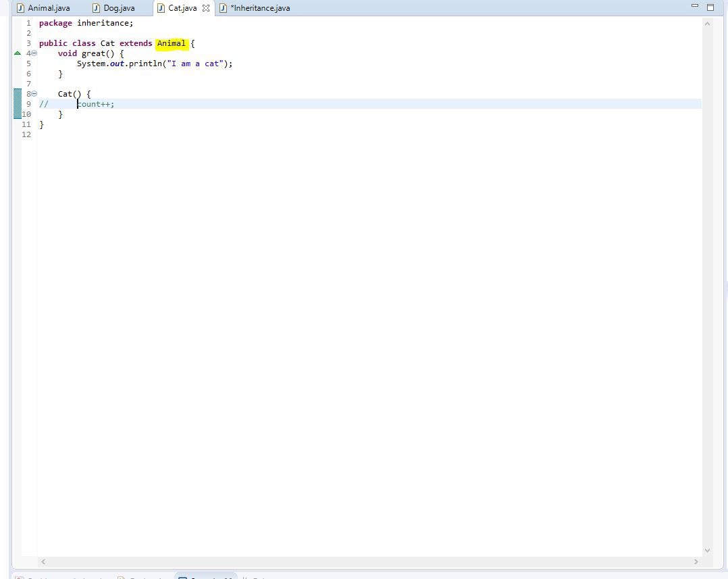The height and width of the screenshot is (579, 728).
Task: Maximize the editor area
Action: pos(710,7)
